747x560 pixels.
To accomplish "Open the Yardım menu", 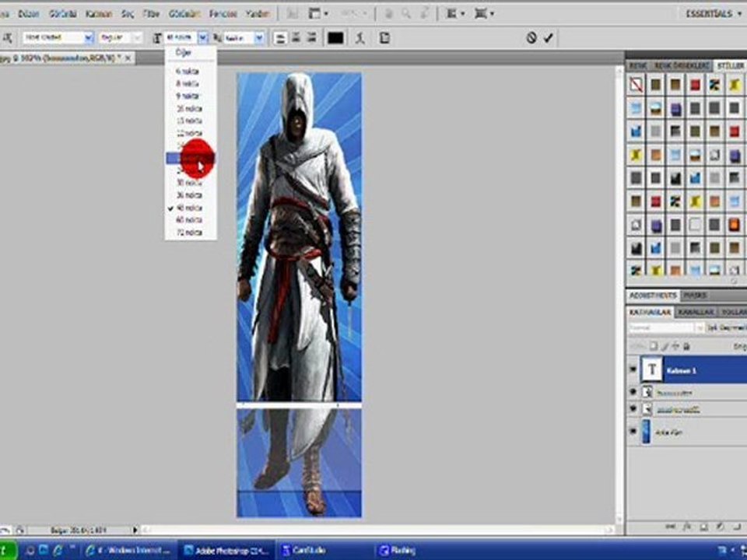I will pos(258,14).
